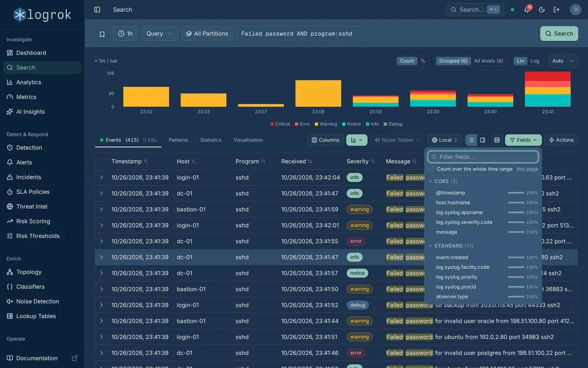
Task: Click the logout icon in the header
Action: 557,9
